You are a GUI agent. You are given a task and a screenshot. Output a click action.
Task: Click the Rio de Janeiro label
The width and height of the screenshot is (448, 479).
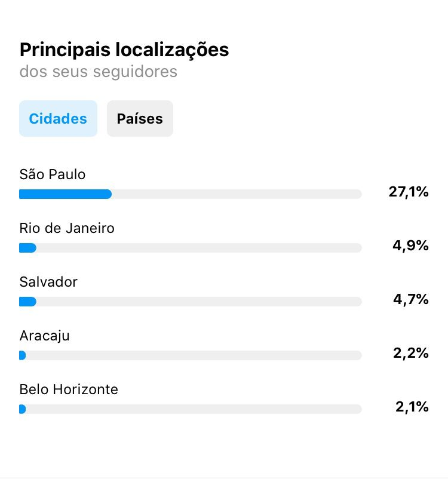coord(67,228)
